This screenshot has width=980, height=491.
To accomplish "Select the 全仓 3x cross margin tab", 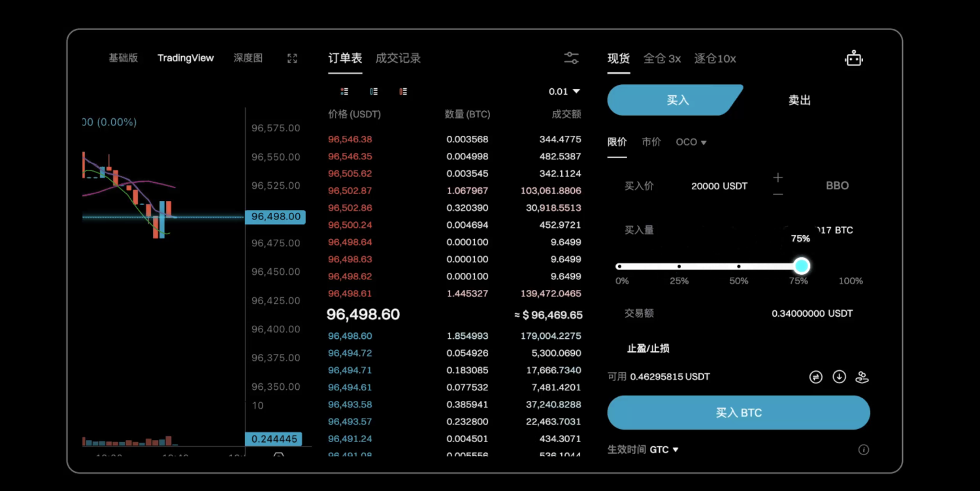I will [x=662, y=59].
